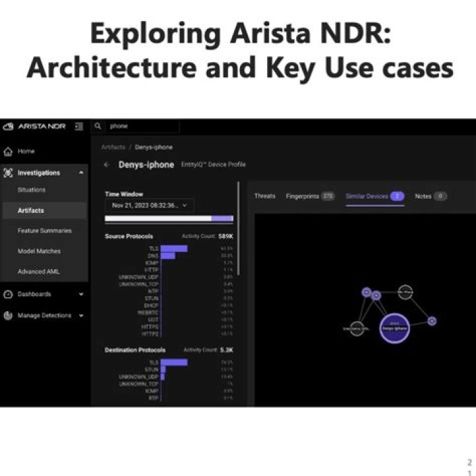Switch to Similar Devices tab
476x476 pixels.
coord(375,196)
